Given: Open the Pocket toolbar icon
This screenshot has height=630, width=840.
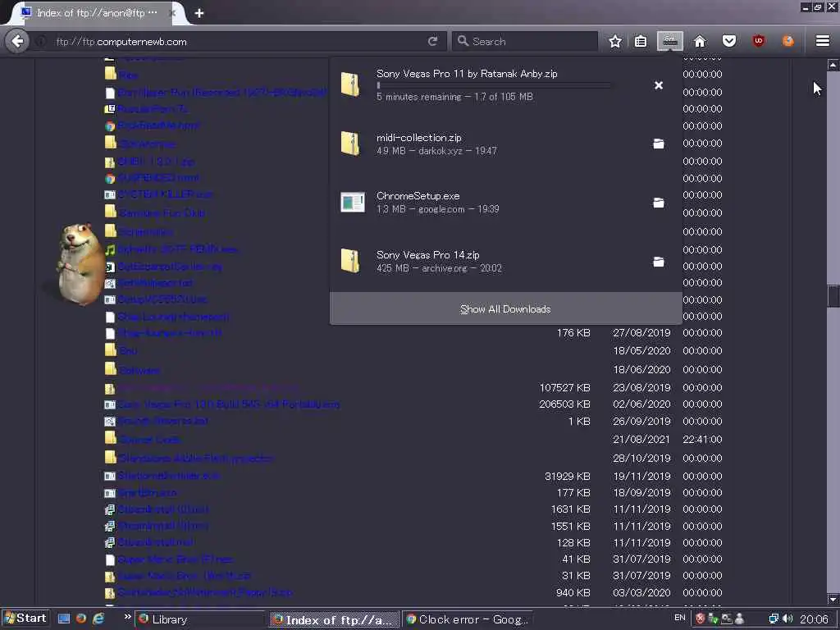Looking at the screenshot, I should tap(729, 41).
